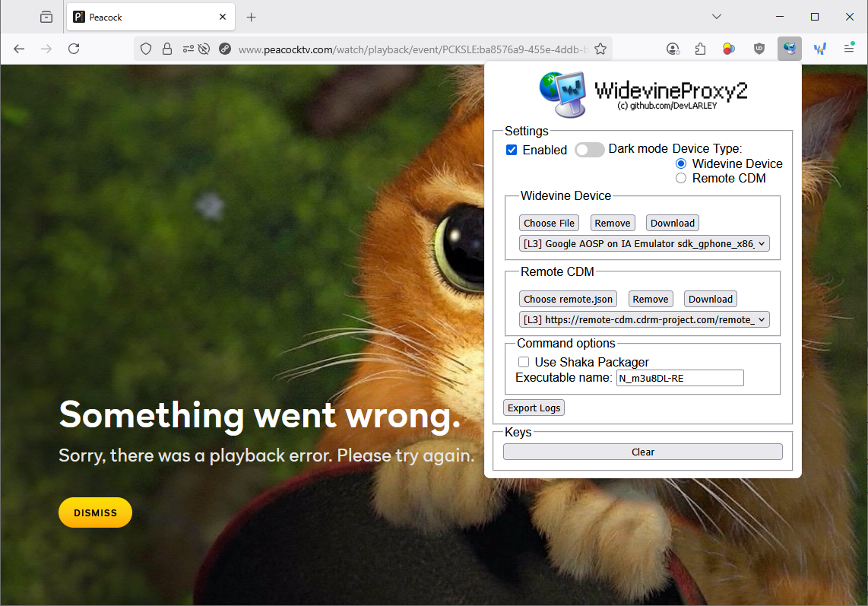Screen dimensions: 868x606
Task: Click the Choose File button
Action: (549, 224)
